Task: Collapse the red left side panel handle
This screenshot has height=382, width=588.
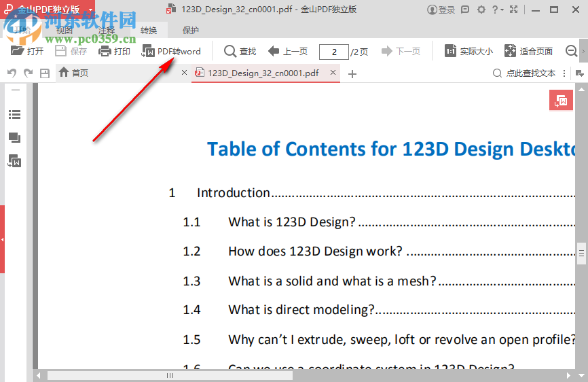Action: tap(2, 239)
